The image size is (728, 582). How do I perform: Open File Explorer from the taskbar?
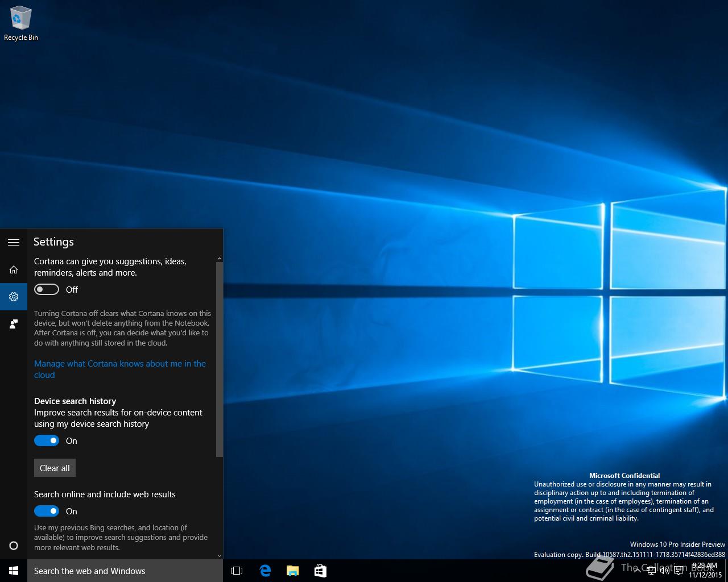[293, 571]
